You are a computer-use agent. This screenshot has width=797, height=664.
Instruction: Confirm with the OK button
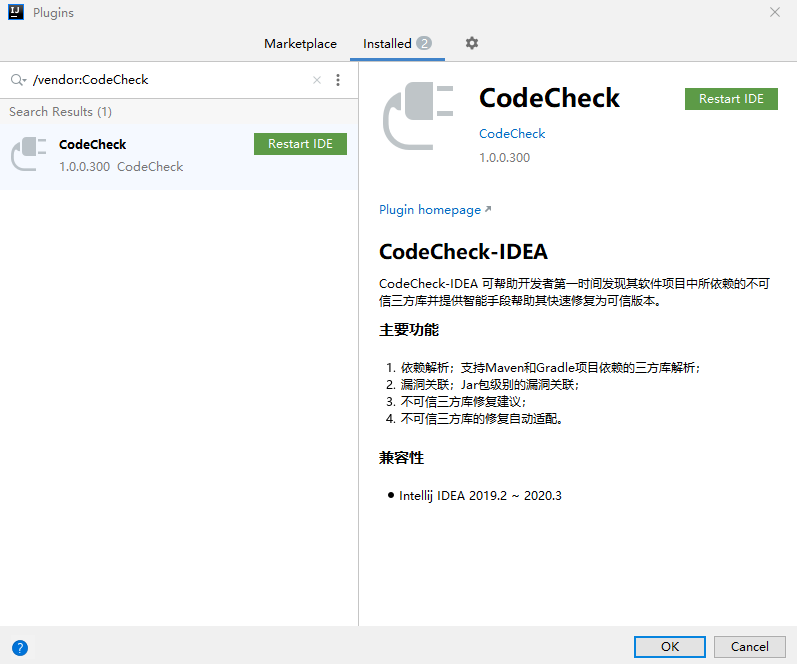click(x=669, y=647)
